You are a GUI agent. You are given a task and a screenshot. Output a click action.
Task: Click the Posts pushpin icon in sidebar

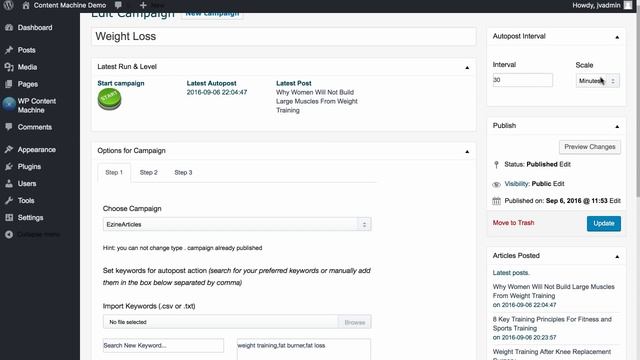[9, 50]
